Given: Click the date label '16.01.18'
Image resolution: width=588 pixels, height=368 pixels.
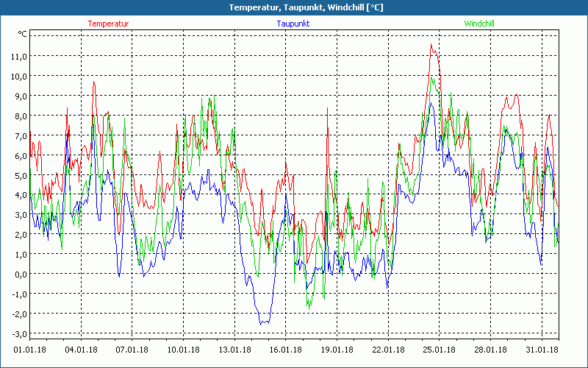Looking at the screenshot, I should click(286, 350).
